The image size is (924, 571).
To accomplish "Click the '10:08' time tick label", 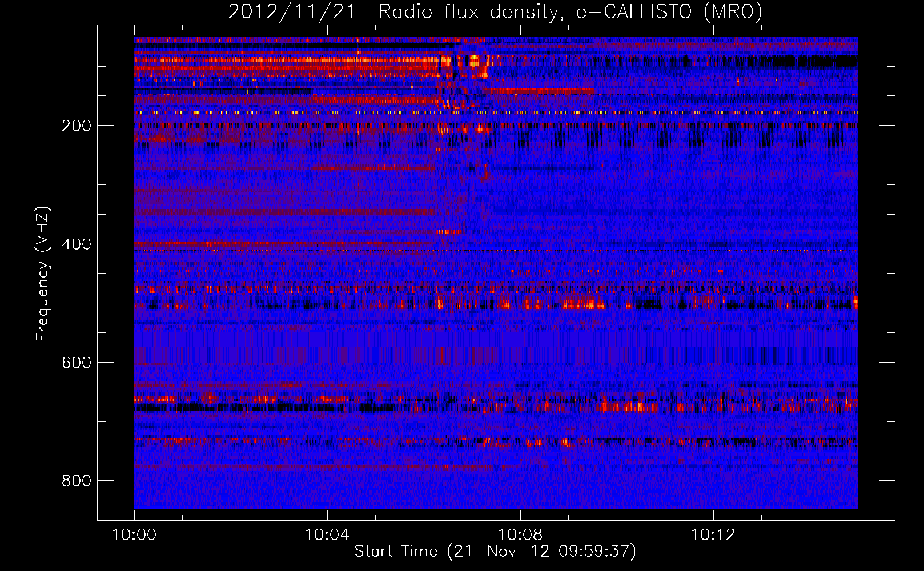I will click(520, 535).
